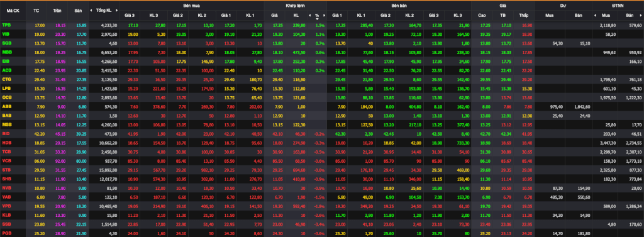Click VPB matched volume 592,40

coord(299,206)
